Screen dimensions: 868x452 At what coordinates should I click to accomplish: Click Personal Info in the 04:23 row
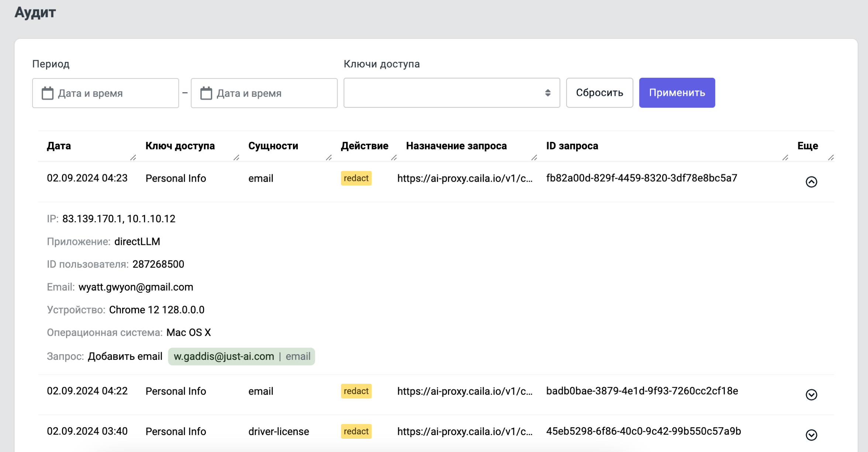(176, 178)
